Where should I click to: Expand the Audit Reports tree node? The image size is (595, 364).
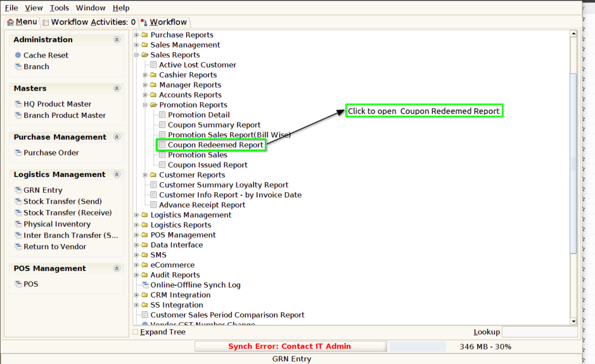click(x=136, y=275)
